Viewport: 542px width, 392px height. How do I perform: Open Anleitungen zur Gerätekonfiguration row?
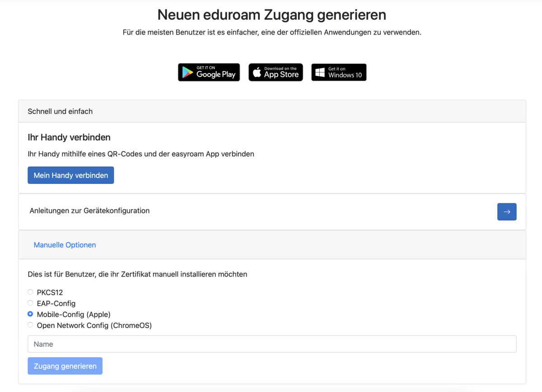506,212
